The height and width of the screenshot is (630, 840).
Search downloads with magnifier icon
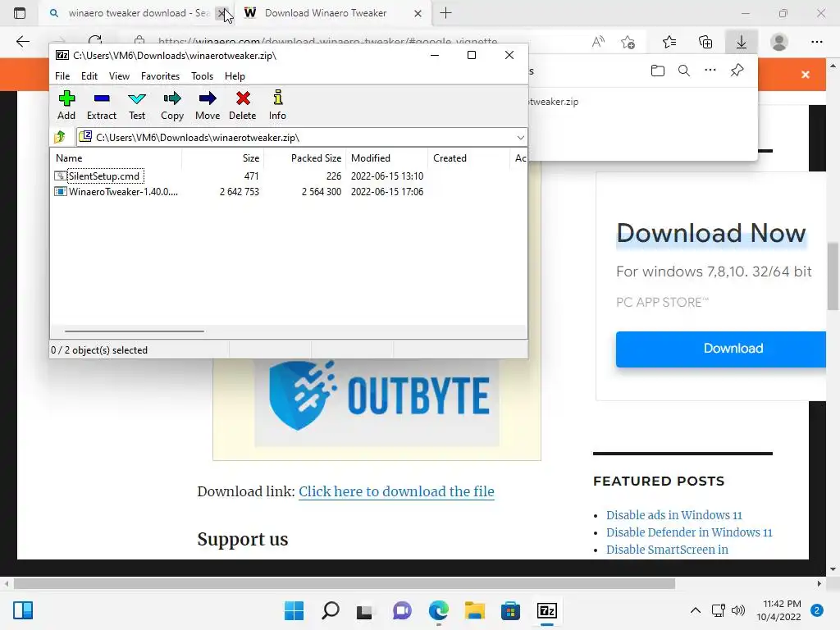click(684, 71)
